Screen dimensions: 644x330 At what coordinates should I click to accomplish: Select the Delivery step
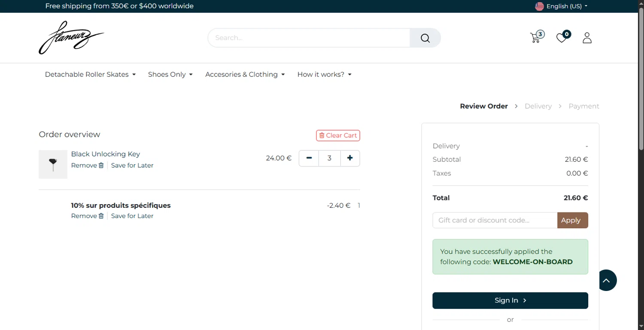(538, 106)
